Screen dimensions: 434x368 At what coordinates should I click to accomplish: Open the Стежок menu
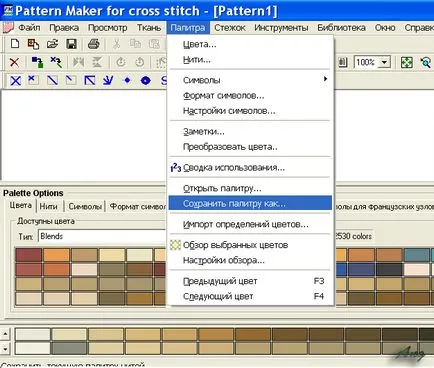230,28
